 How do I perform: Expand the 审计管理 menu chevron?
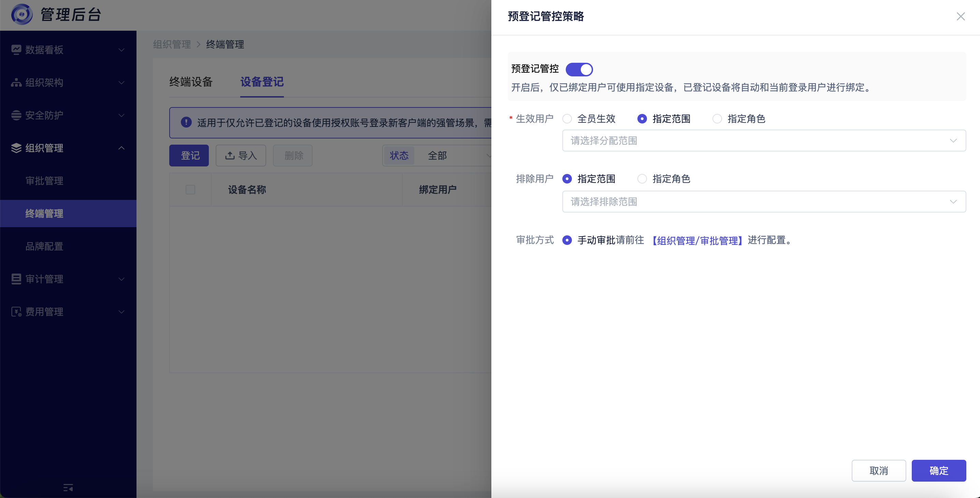(x=121, y=279)
